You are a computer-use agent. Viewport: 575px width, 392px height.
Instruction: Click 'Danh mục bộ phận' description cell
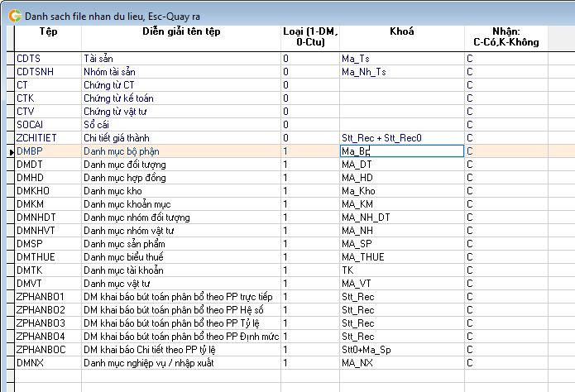pos(181,151)
